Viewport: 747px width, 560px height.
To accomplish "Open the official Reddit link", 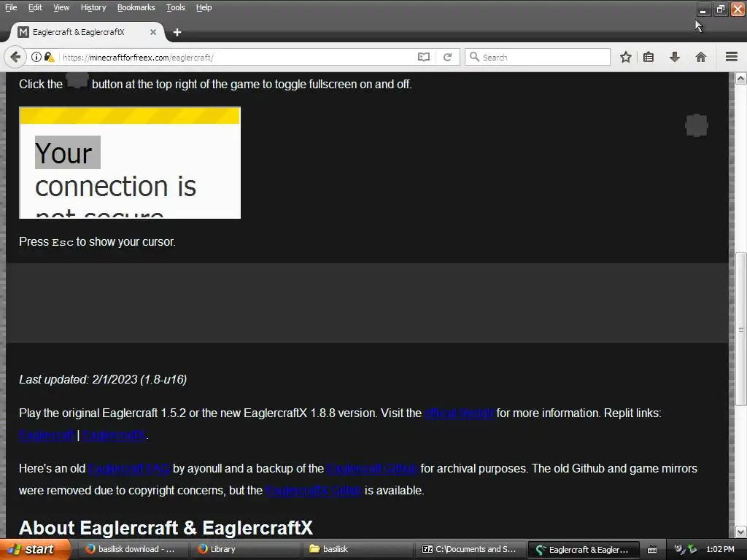I will (x=460, y=413).
